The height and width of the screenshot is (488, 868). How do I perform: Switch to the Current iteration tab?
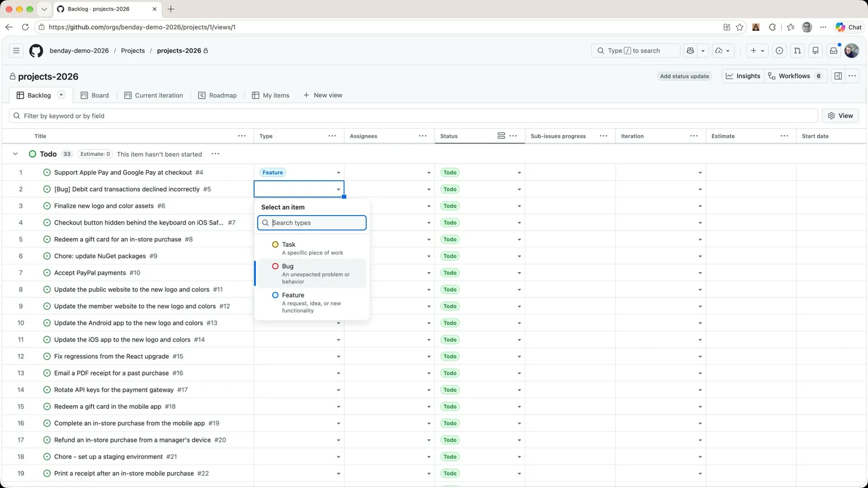coord(153,95)
